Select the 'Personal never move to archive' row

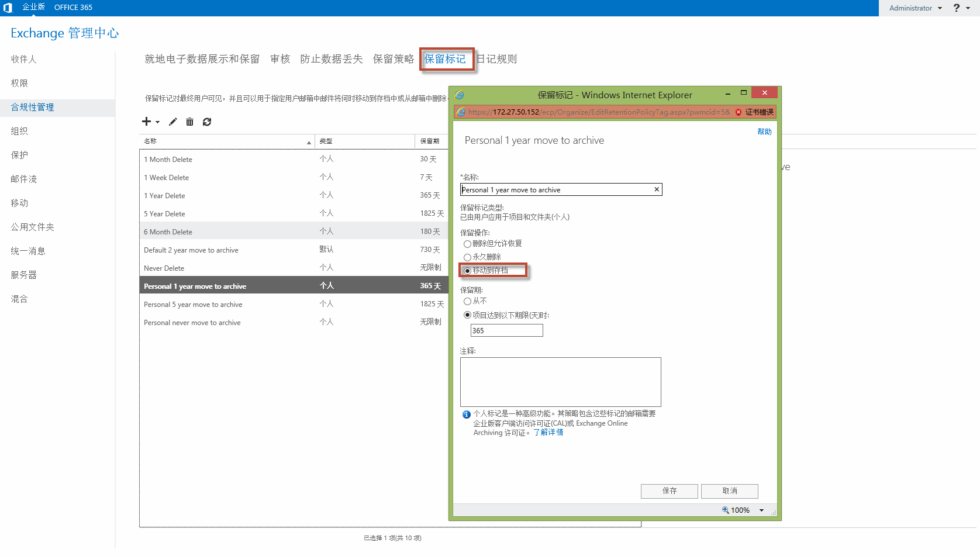click(x=294, y=322)
